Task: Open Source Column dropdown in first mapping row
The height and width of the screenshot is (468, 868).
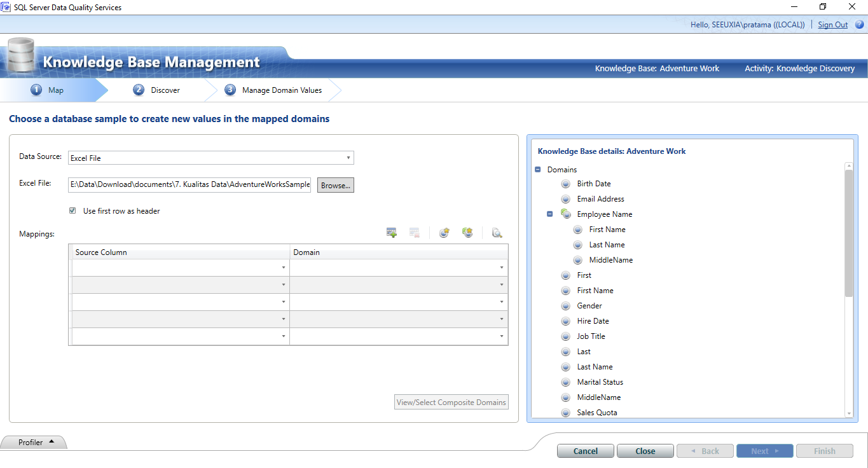Action: pyautogui.click(x=284, y=268)
